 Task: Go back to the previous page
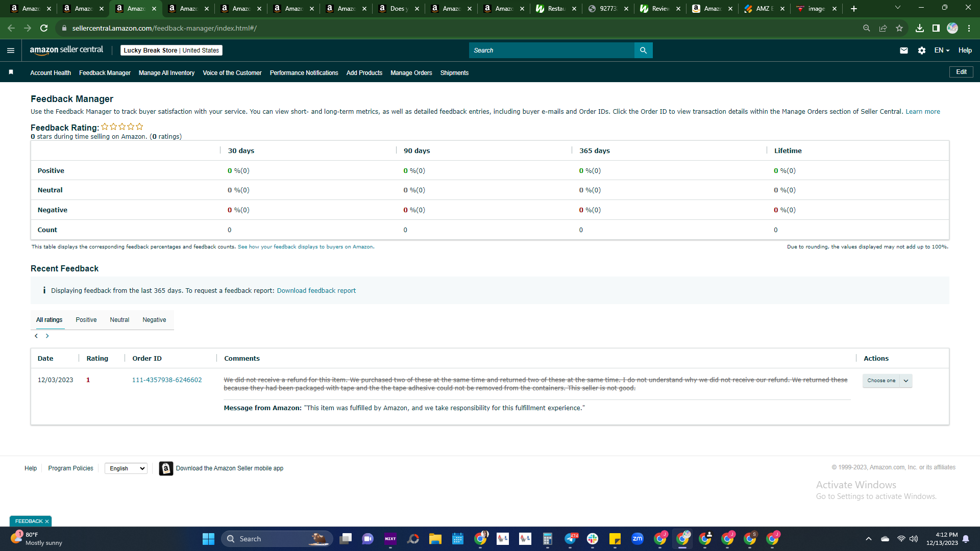click(x=11, y=28)
